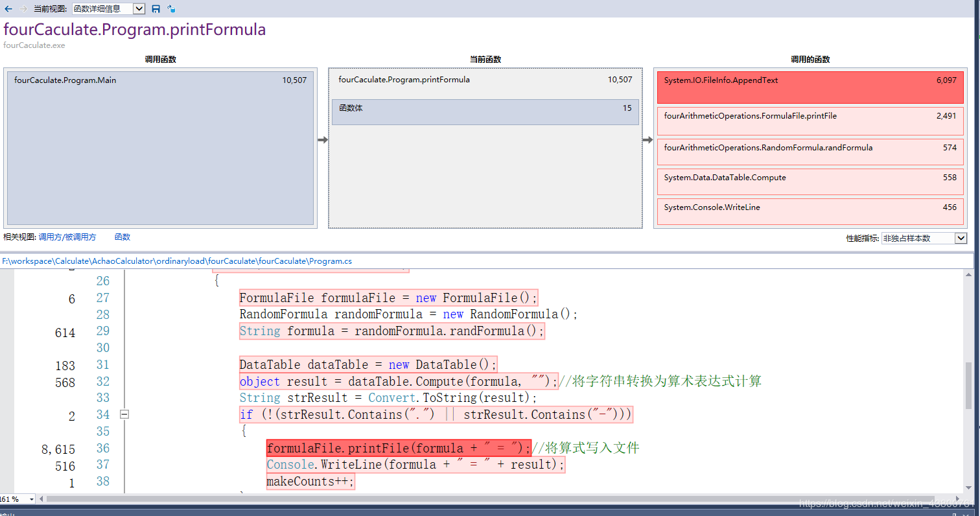Viewport: 980px width, 516px height.
Task: Click the code scrollbar up arrow
Action: (969, 276)
